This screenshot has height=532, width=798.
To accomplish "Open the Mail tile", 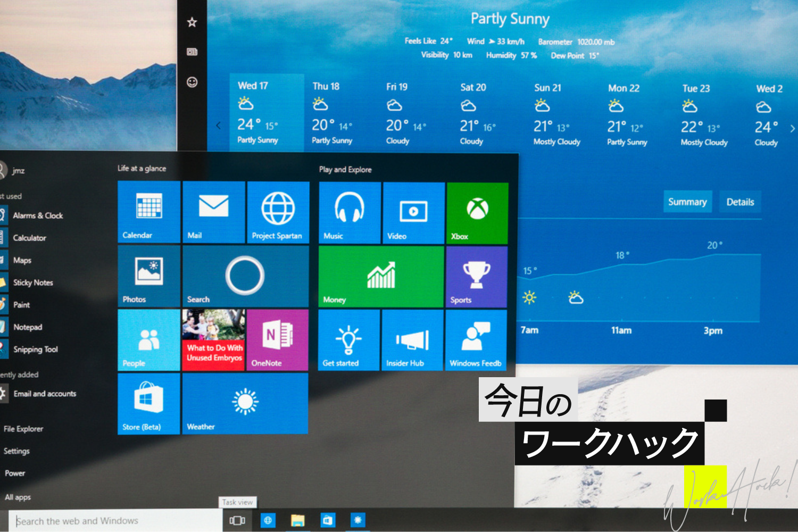I will pyautogui.click(x=213, y=212).
